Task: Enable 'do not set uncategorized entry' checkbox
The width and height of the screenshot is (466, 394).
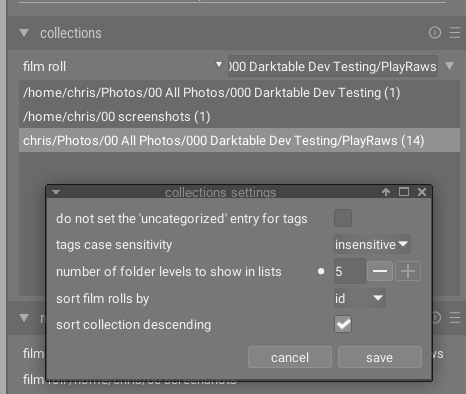Action: (343, 218)
